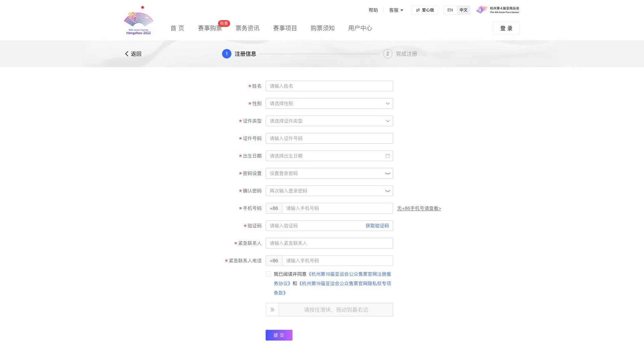Click step 2 circle 完成注册

(387, 54)
